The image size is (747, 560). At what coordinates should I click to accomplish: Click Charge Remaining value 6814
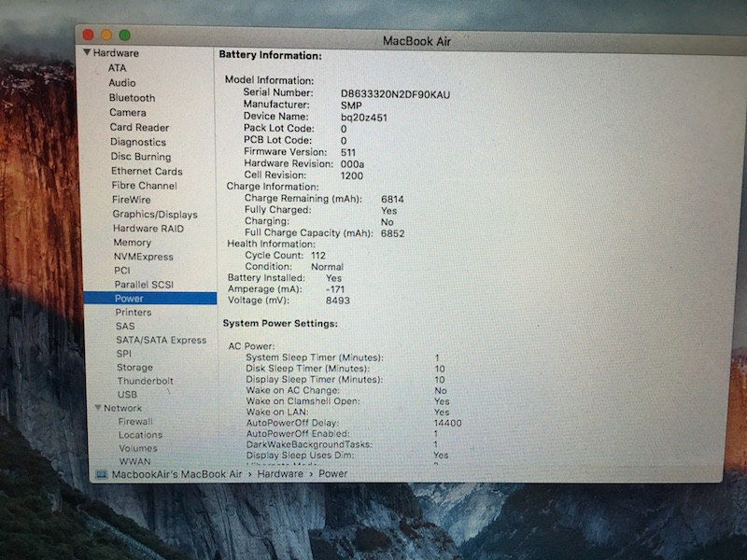tap(392, 199)
